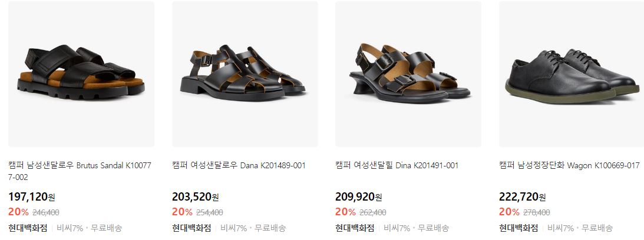Click the Wagon K100669-017 product title
Image resolution: width=644 pixels, height=240 pixels.
click(569, 166)
